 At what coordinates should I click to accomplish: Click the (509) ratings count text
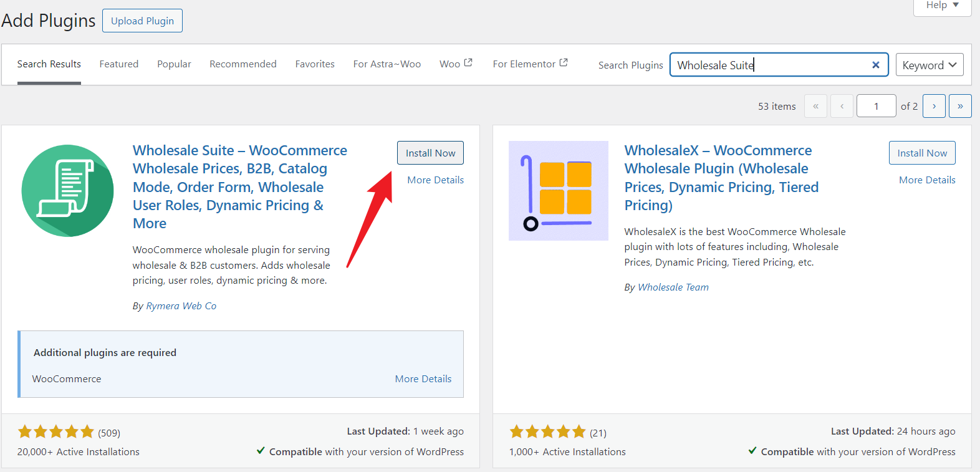109,433
